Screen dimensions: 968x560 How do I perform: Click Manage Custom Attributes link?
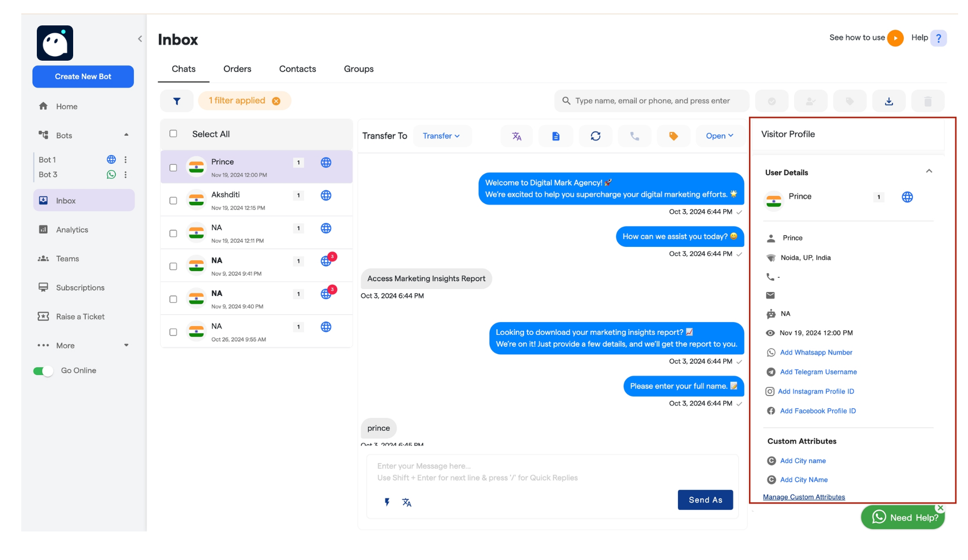coord(804,497)
